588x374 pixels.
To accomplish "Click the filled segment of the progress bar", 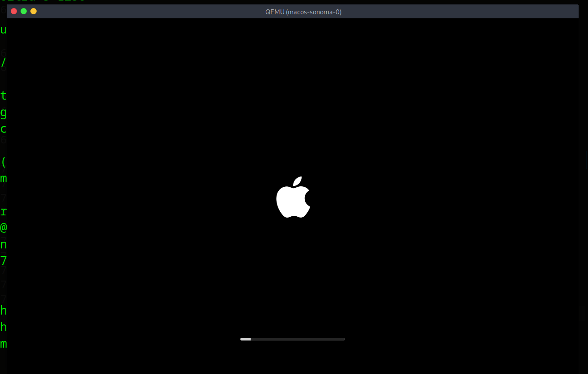I will (245, 339).
